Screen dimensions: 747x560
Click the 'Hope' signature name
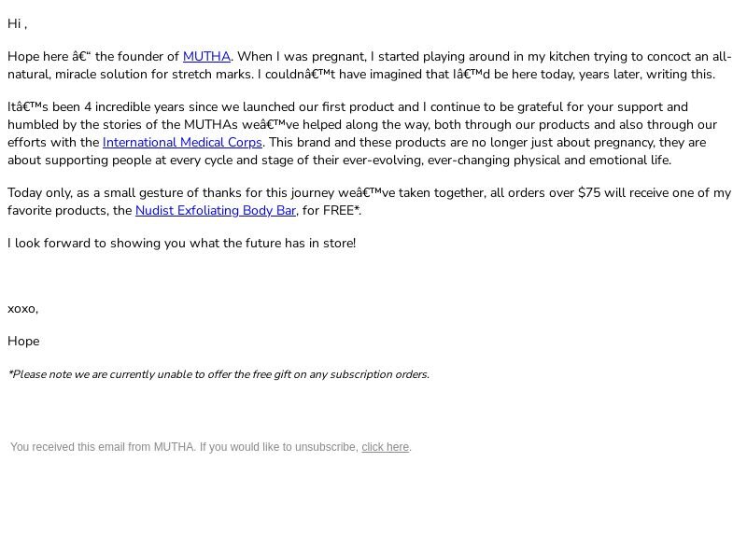(x=23, y=342)
